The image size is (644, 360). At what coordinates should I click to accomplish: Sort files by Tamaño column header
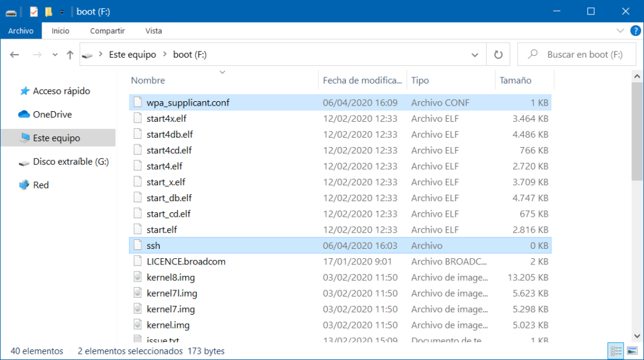click(x=515, y=80)
